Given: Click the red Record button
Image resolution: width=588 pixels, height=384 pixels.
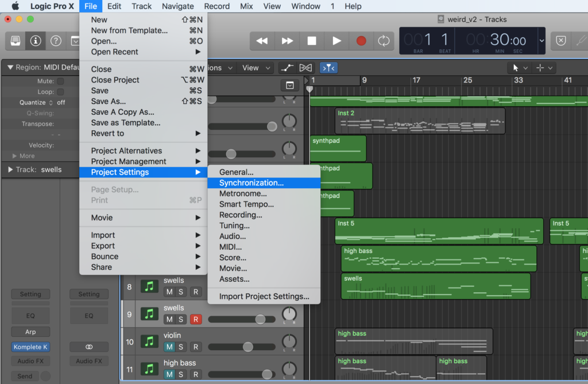Looking at the screenshot, I should [x=361, y=41].
